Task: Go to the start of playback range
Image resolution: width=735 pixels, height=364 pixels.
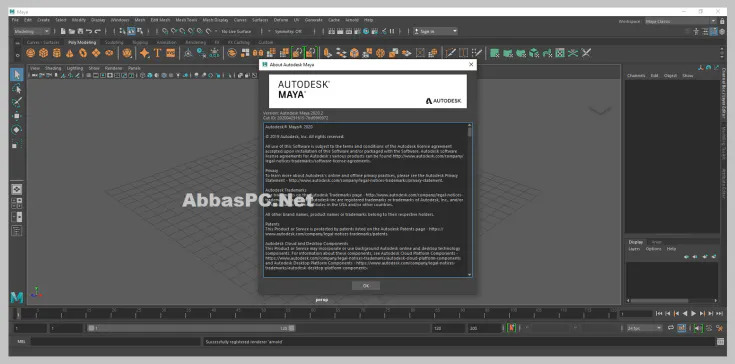Action: pos(659,313)
